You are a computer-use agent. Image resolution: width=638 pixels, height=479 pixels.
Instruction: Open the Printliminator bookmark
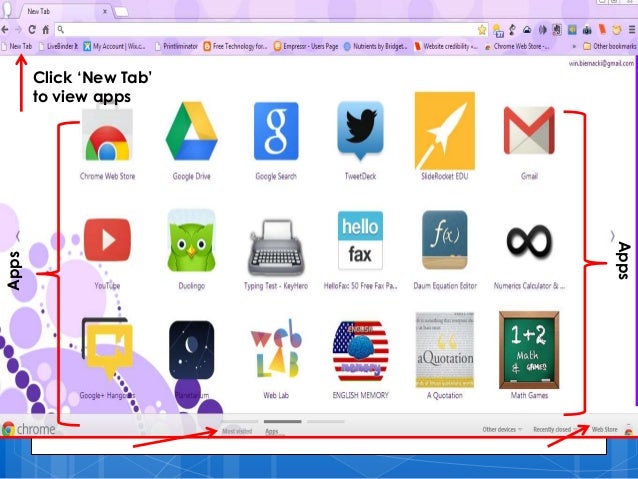177,46
